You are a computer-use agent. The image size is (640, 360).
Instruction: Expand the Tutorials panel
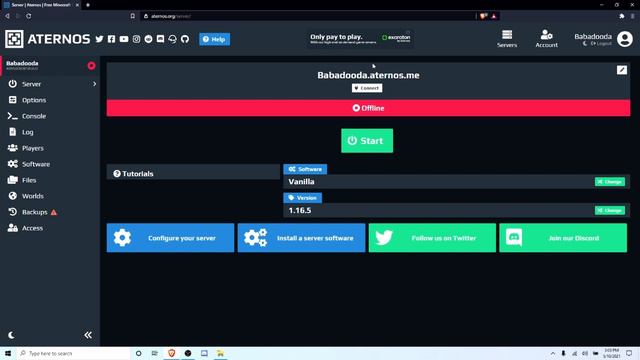coord(193,173)
